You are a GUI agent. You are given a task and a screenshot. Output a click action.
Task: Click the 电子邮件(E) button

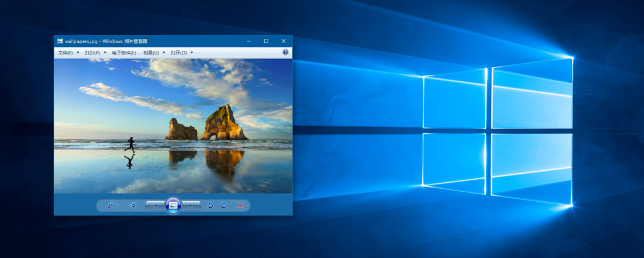(123, 53)
